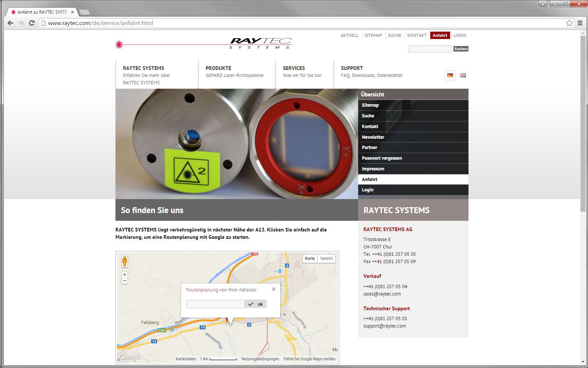588x368 pixels.
Task: Zoom out on the map
Action: click(x=125, y=281)
